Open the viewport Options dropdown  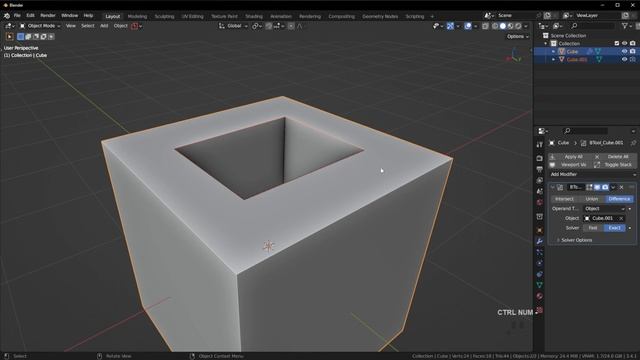click(518, 36)
